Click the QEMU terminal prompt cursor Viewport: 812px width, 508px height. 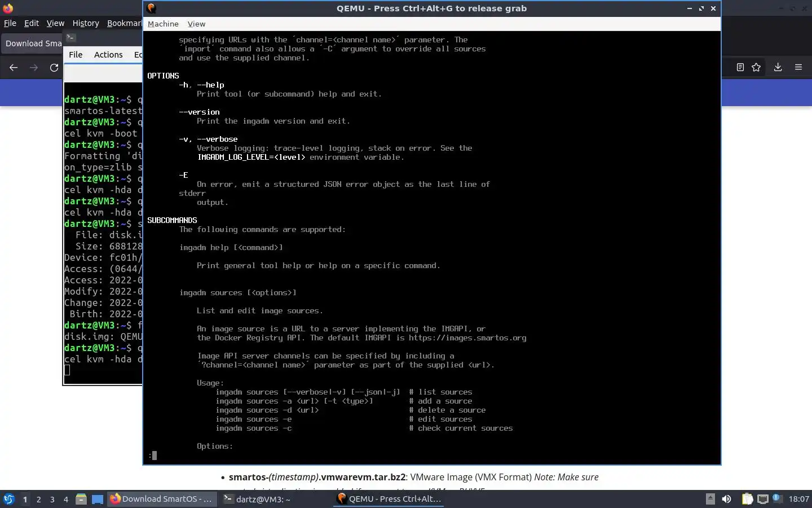pos(154,455)
